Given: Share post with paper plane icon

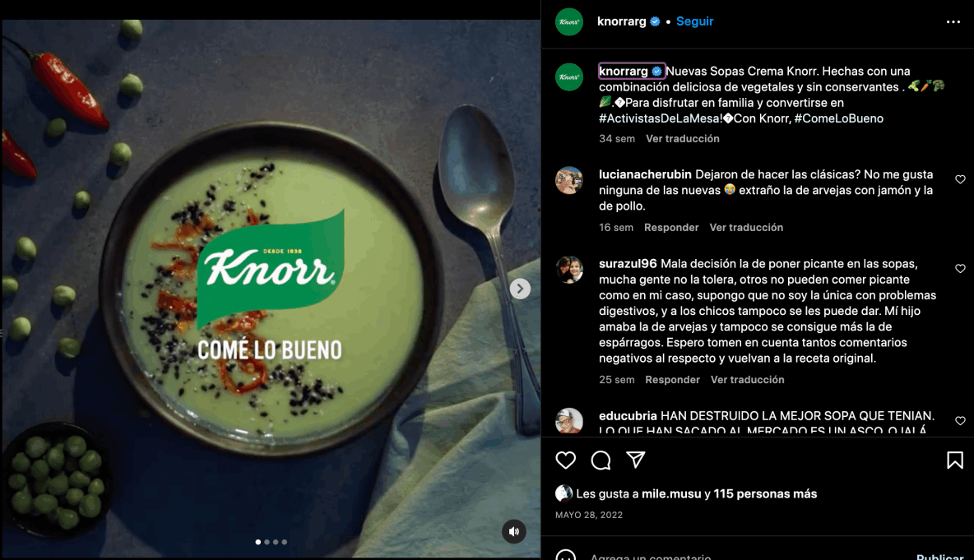Looking at the screenshot, I should [x=635, y=460].
